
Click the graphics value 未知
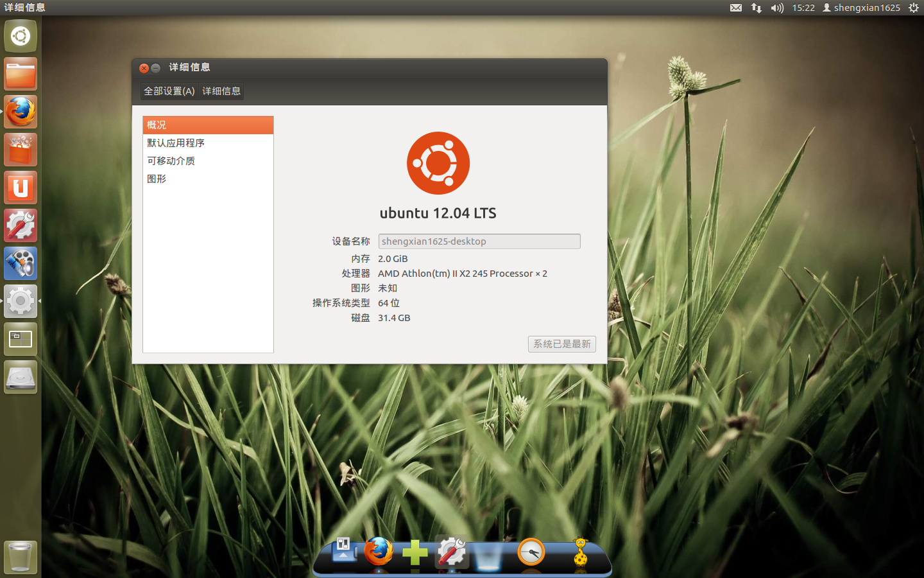388,288
